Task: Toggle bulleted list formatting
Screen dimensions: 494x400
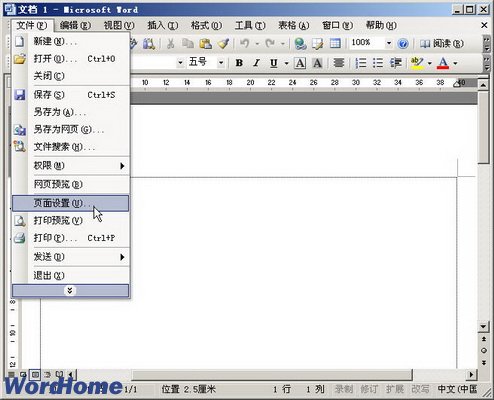Action: (378, 63)
